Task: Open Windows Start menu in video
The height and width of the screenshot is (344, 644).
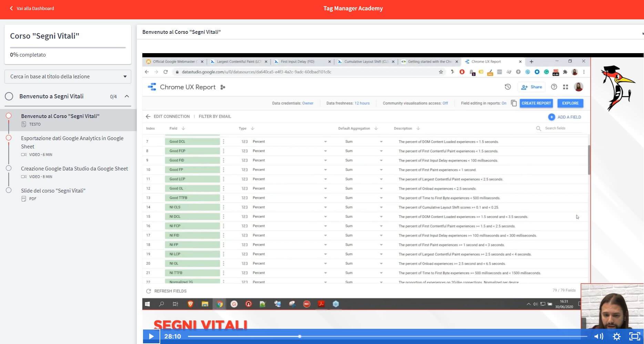Action: coord(147,304)
